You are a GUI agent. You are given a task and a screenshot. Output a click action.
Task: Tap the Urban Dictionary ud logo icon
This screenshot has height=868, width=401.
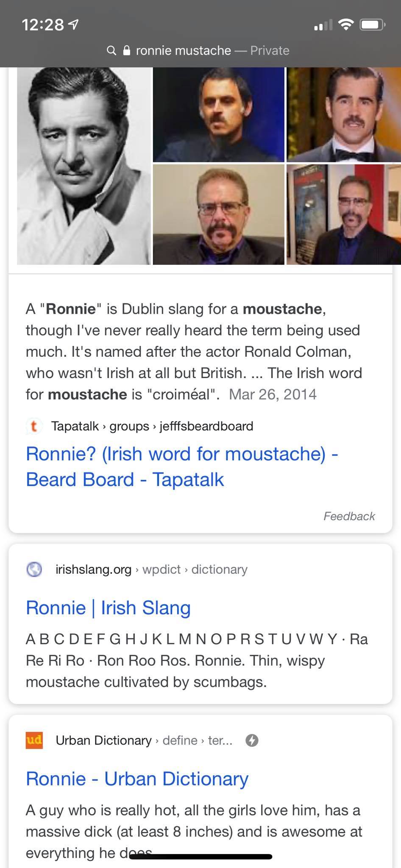coord(34,740)
